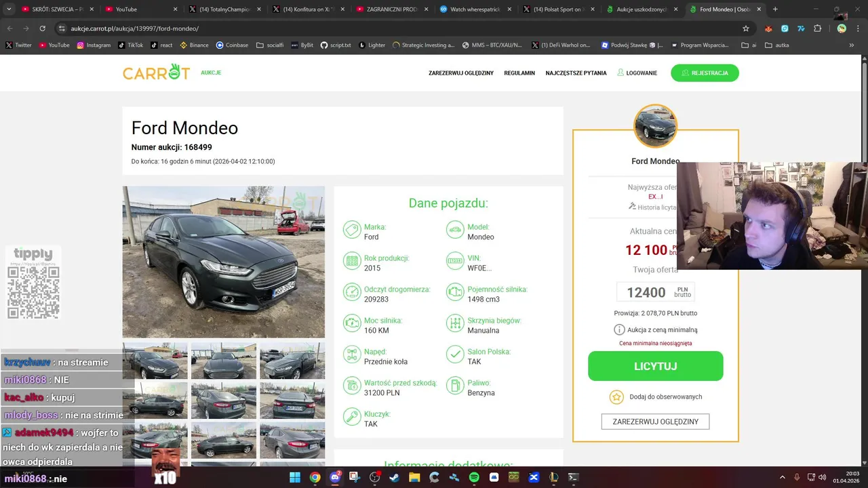Click the CARROT logo
The width and height of the screenshot is (868, 488).
tap(156, 72)
